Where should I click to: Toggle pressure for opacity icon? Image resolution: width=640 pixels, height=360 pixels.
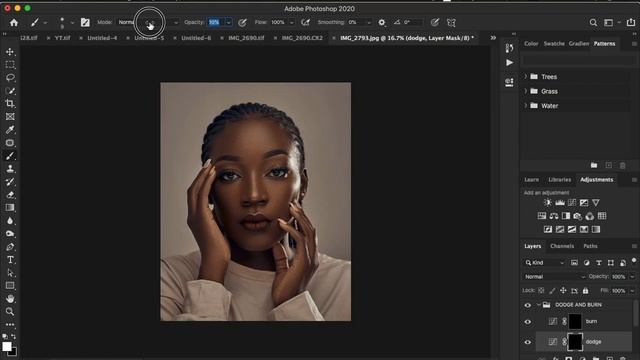(242, 22)
